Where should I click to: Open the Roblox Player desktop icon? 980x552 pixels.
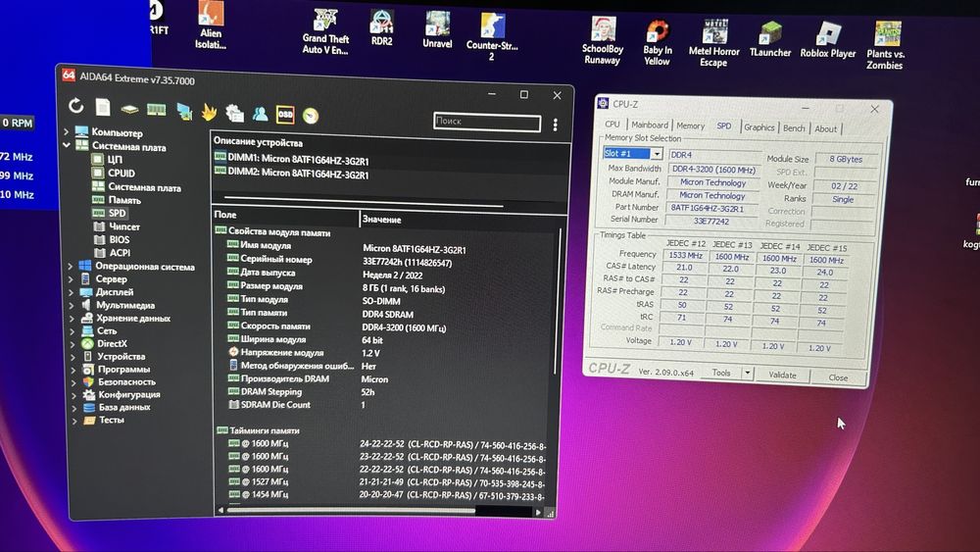click(827, 40)
